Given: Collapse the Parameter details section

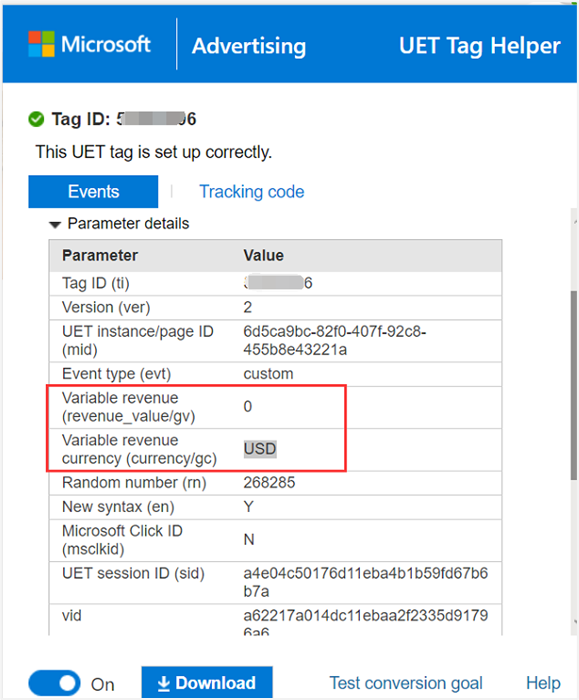Looking at the screenshot, I should [x=55, y=225].
